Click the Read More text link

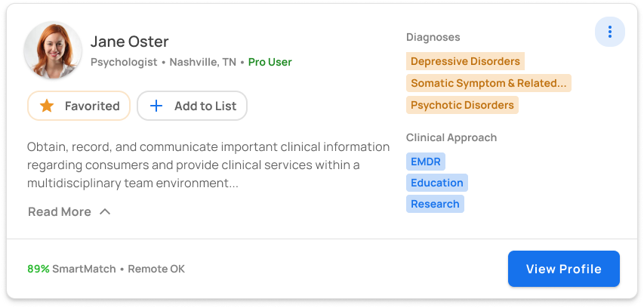[60, 212]
